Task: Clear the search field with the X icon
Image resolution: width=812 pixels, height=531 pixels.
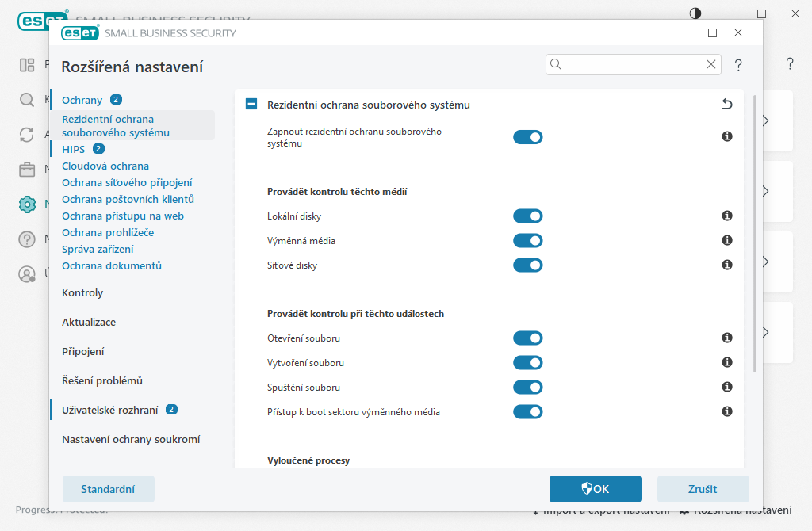Action: click(710, 65)
